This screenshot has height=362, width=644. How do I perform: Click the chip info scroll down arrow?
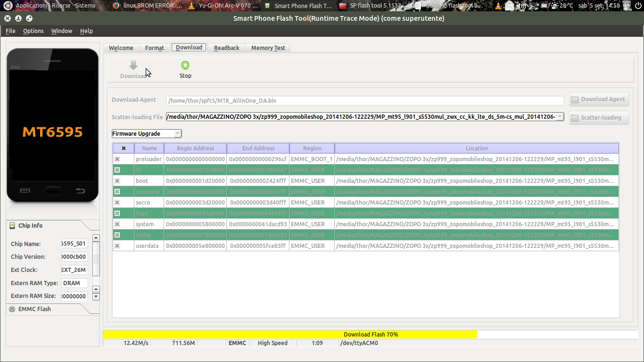click(96, 296)
